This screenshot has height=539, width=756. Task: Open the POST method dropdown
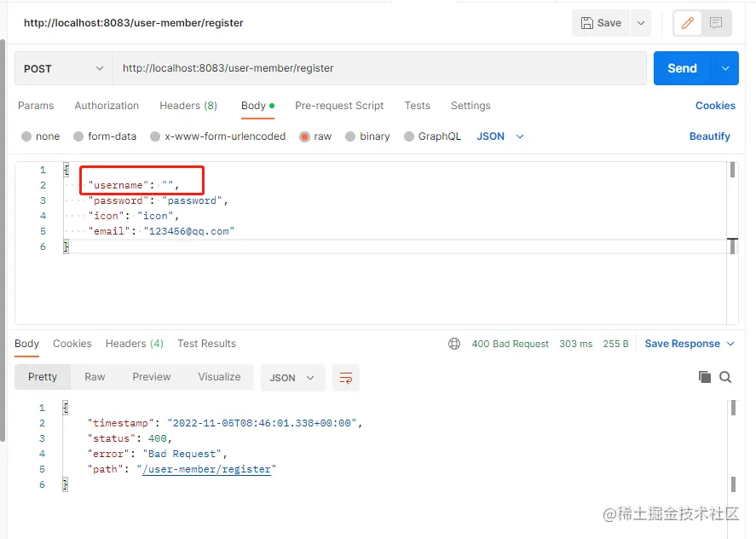click(64, 68)
